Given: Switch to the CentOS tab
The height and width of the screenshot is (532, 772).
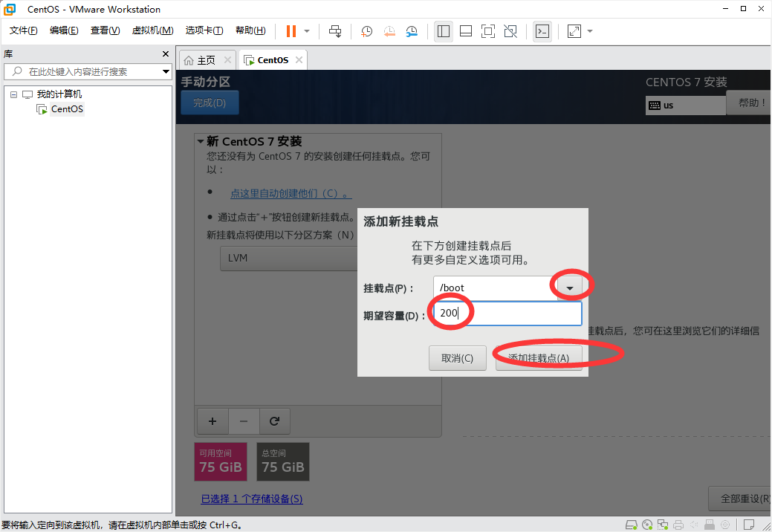Looking at the screenshot, I should pos(272,60).
